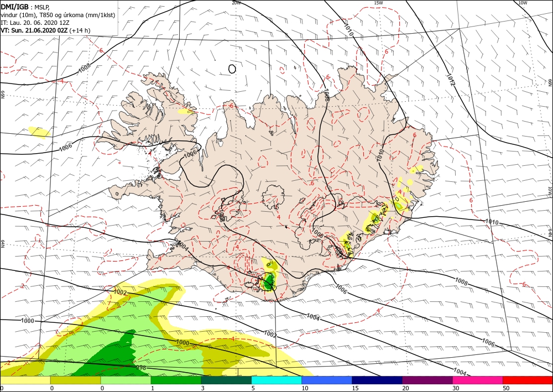Select the dark teal-green legend swatch
The height and width of the screenshot is (392, 553).
tap(226, 380)
